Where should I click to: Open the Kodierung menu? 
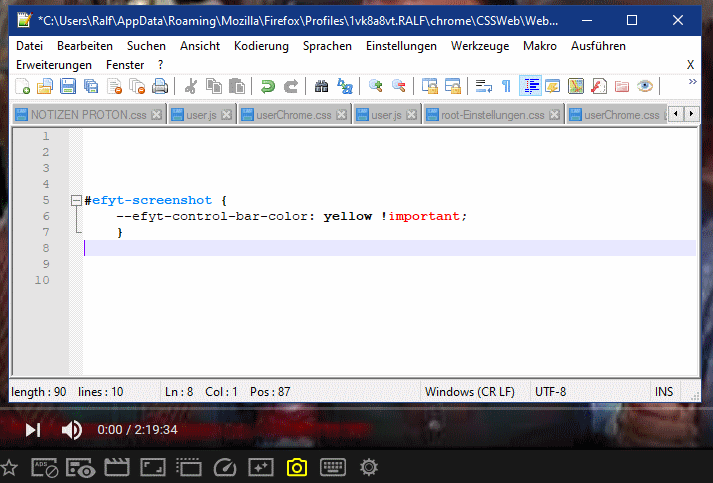[261, 46]
